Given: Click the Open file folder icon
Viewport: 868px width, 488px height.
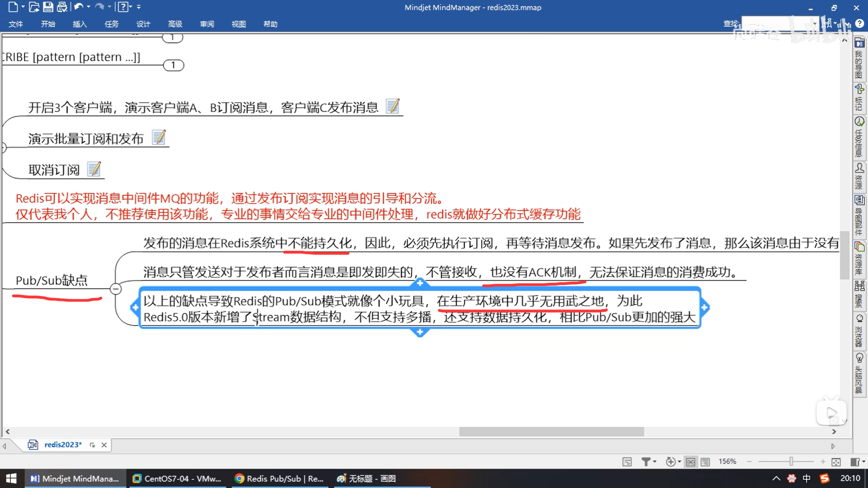Looking at the screenshot, I should tap(34, 7).
